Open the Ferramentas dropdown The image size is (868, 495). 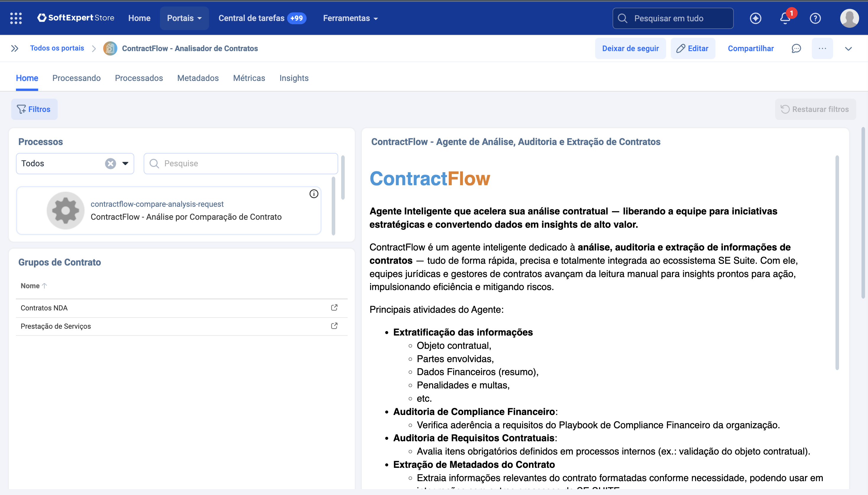click(350, 18)
